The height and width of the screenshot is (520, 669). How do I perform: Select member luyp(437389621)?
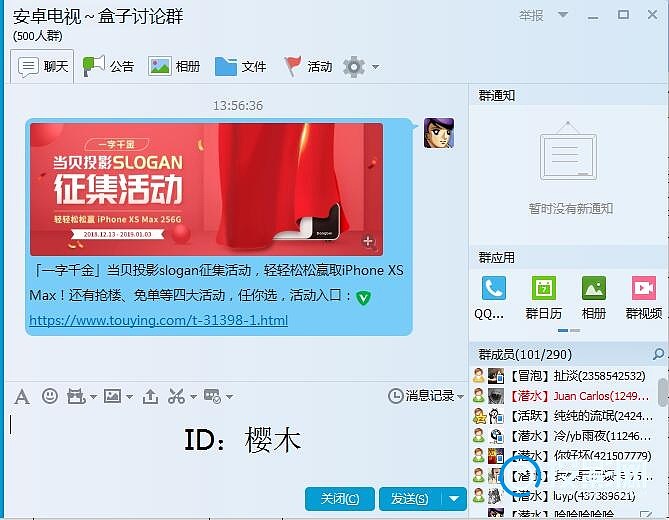(x=565, y=496)
